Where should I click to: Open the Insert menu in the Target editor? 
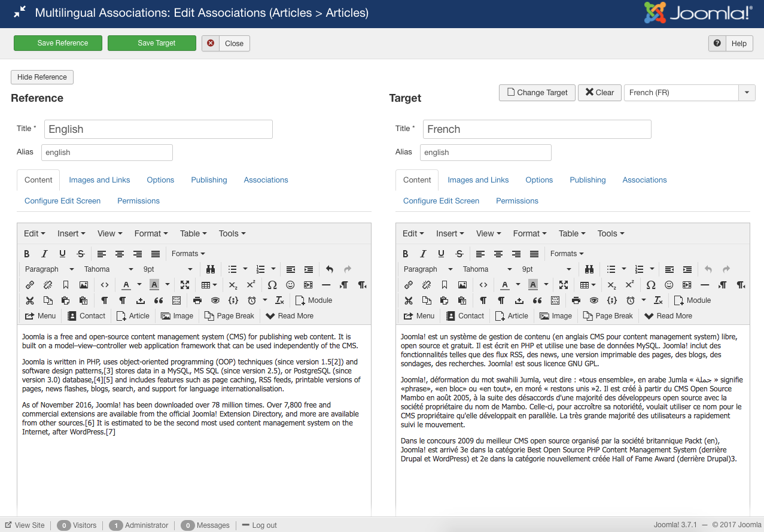[x=450, y=233]
